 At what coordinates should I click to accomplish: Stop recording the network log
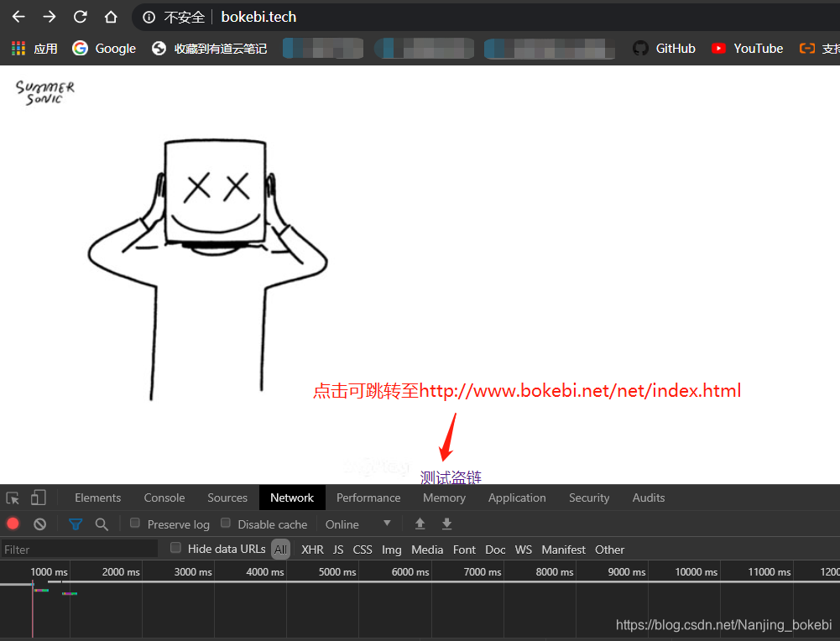[13, 524]
